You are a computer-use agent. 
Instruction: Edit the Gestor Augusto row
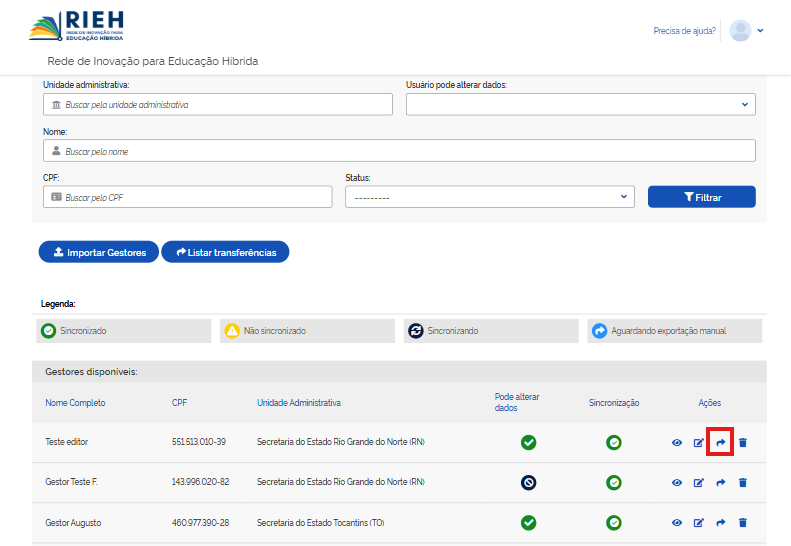[x=699, y=522]
